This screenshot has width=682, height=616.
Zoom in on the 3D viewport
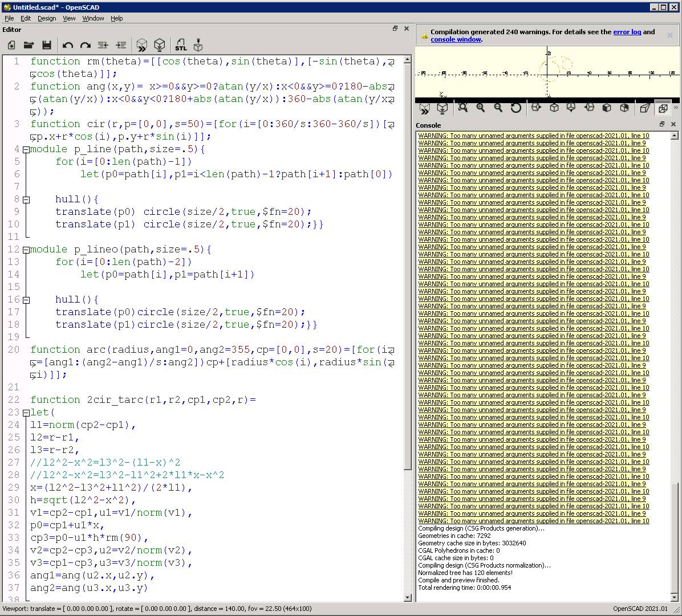pyautogui.click(x=480, y=108)
